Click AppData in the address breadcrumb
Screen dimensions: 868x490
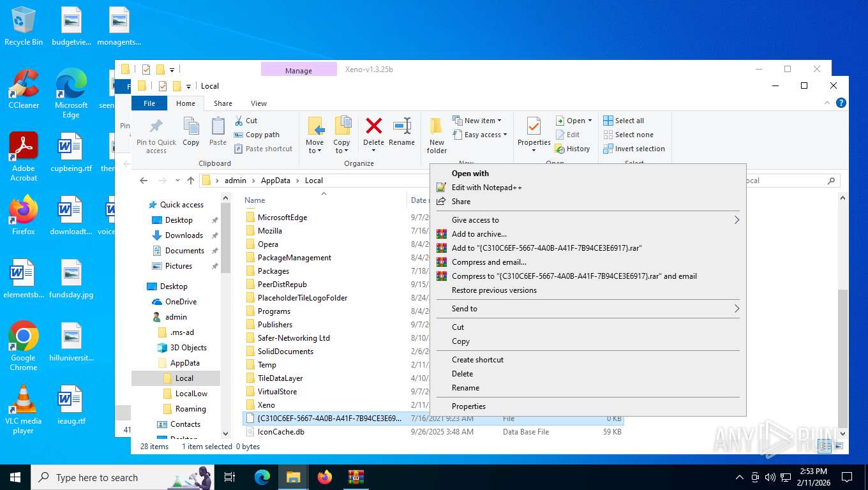pos(276,181)
